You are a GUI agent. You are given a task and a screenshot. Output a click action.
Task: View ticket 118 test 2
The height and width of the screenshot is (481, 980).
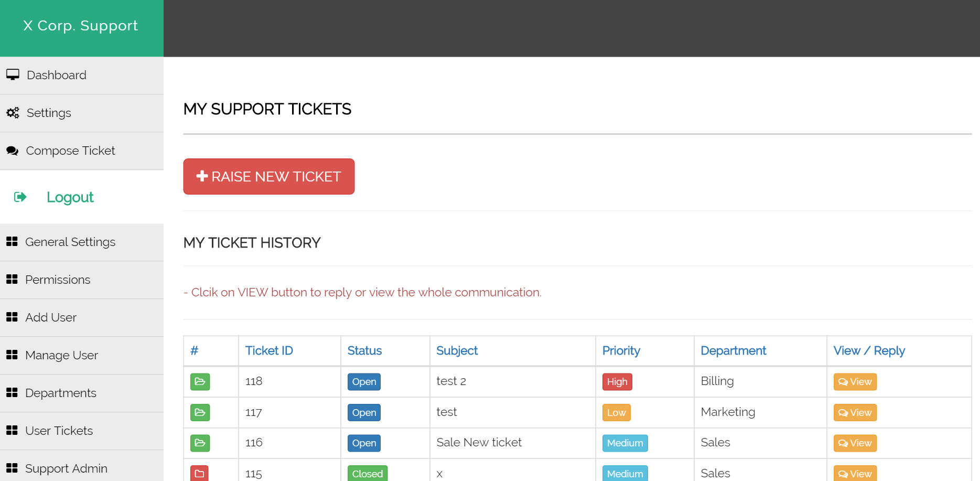click(855, 382)
